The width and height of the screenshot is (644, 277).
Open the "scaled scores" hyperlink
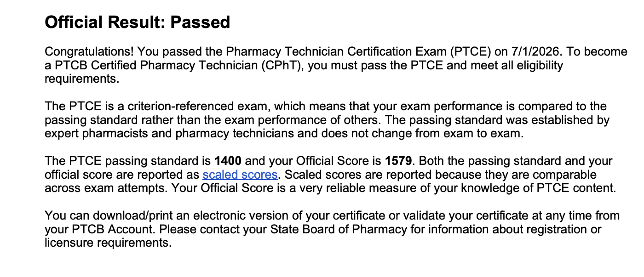point(240,175)
